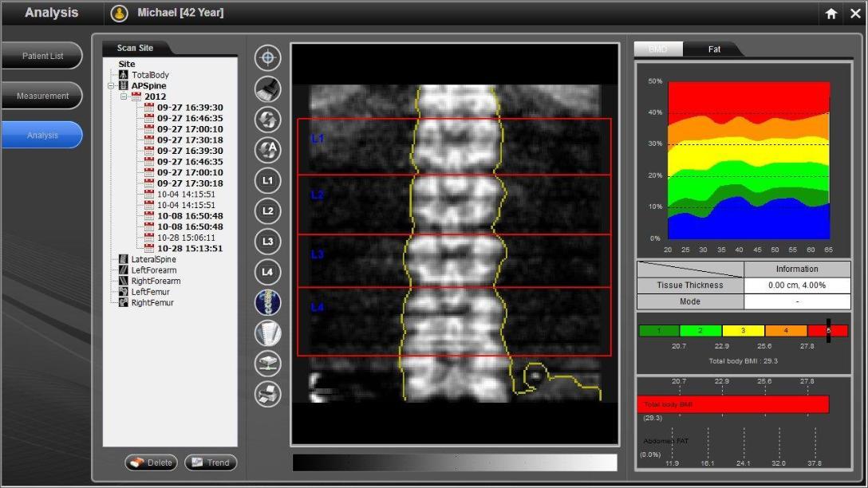Click the Delete button
Viewport: 868px width, 488px height.
[151, 462]
